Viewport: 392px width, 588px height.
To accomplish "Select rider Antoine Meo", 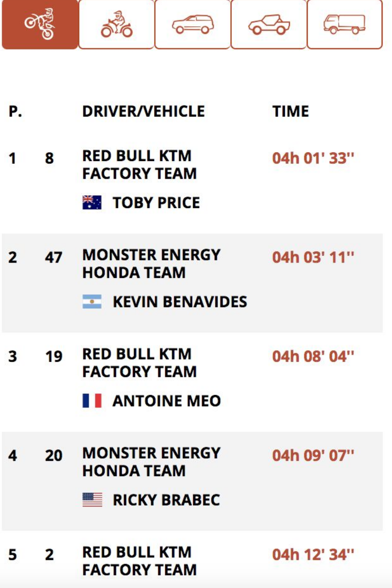I will pos(167,401).
